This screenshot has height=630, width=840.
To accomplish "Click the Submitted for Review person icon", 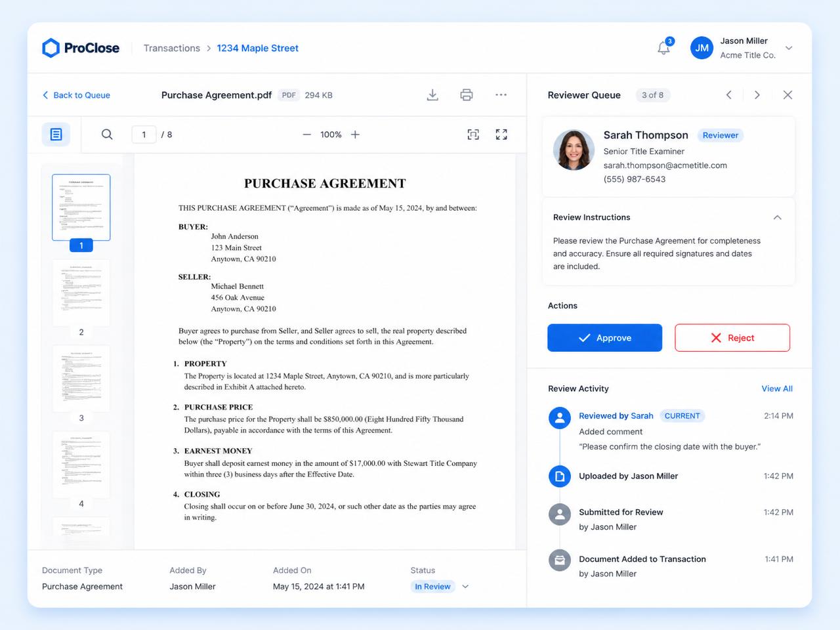I will [x=560, y=514].
